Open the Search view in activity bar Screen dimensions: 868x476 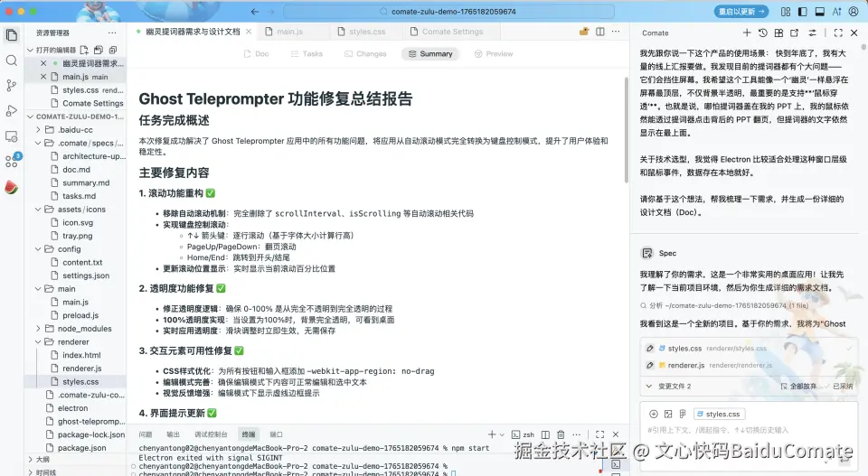coord(12,61)
